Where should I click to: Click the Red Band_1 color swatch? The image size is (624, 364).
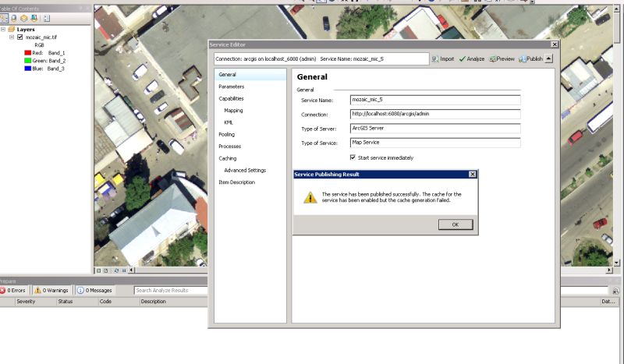click(x=28, y=52)
